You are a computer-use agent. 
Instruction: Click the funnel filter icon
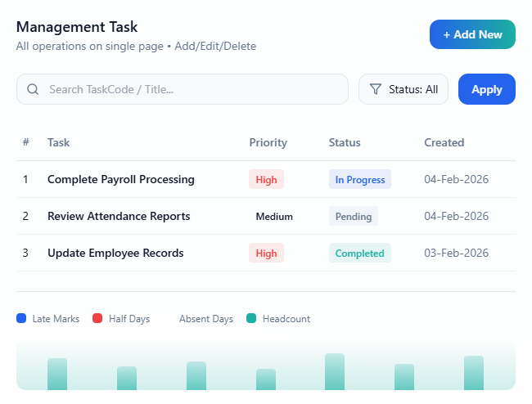376,89
